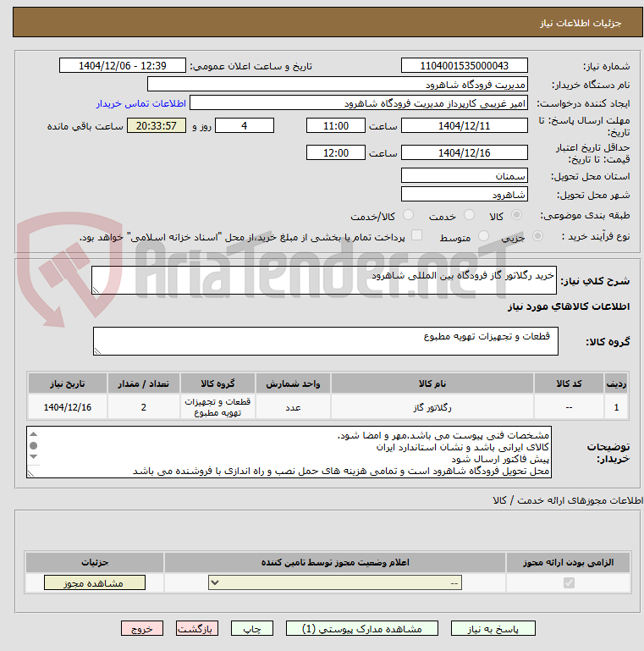This screenshot has width=644, height=651.
Task: Open مشاهده مدارک پیوستی (1) button
Action: click(x=362, y=629)
